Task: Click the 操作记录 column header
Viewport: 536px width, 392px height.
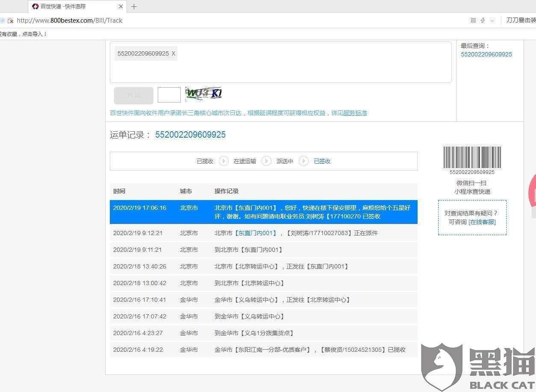Action: click(227, 191)
